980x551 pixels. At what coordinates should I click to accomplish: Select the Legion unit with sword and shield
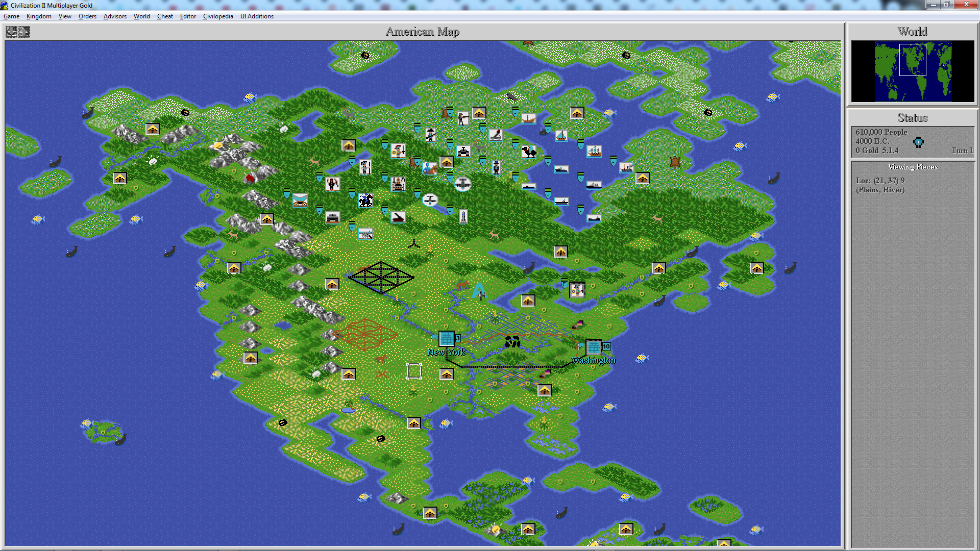click(x=398, y=151)
